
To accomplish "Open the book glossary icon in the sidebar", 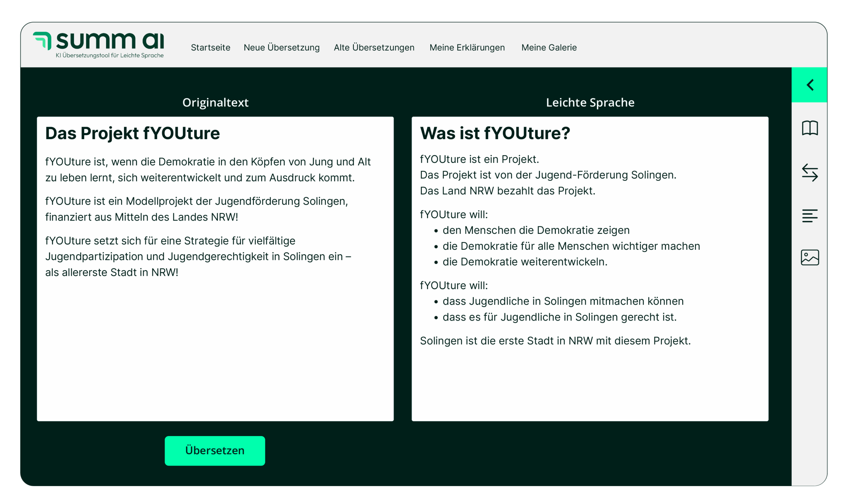I will pos(810,128).
